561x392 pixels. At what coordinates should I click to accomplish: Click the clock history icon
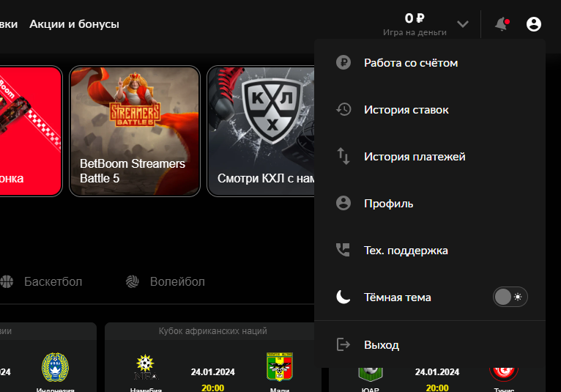[343, 110]
